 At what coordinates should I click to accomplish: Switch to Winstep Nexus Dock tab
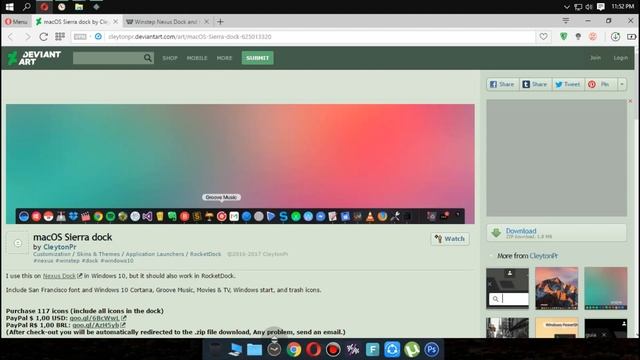click(166, 22)
